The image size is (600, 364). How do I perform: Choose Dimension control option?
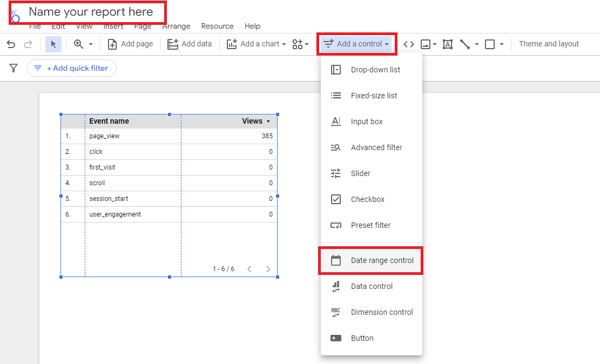372,312
